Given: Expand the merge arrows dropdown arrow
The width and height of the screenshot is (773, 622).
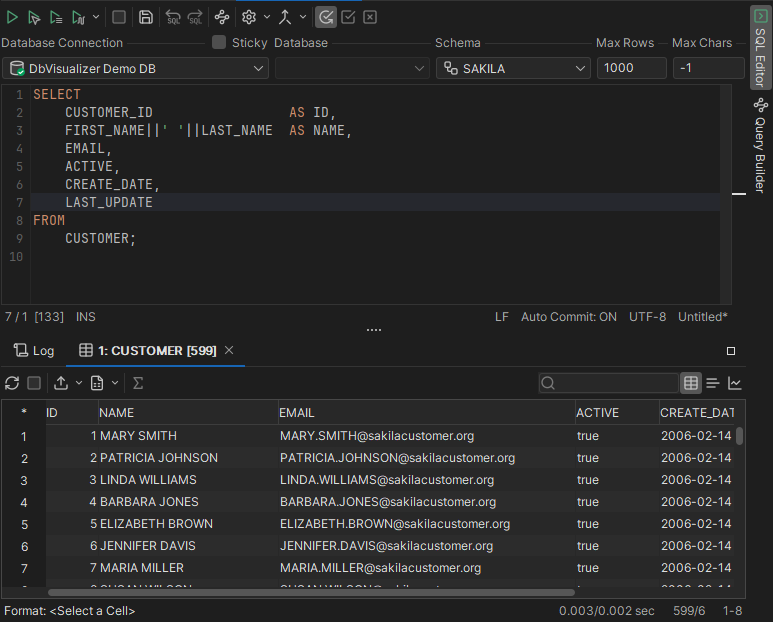Looking at the screenshot, I should point(303,17).
